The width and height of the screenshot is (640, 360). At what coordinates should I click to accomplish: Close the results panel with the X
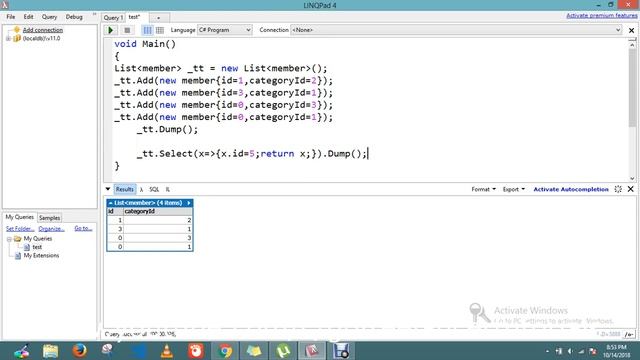click(x=631, y=189)
